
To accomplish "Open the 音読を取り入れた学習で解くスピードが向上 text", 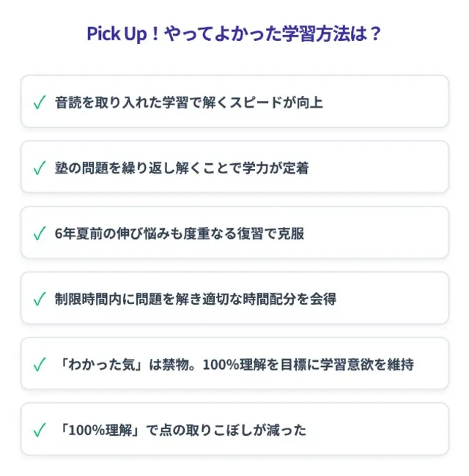I will [x=188, y=103].
